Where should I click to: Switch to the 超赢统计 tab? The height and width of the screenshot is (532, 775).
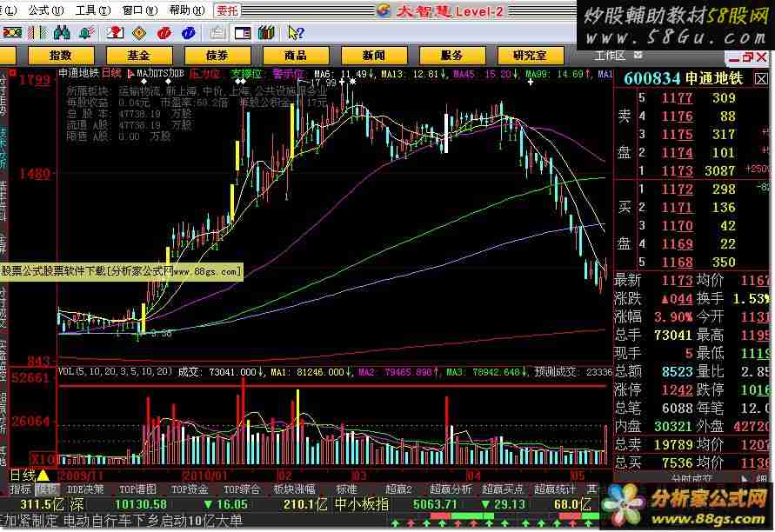pyautogui.click(x=555, y=489)
